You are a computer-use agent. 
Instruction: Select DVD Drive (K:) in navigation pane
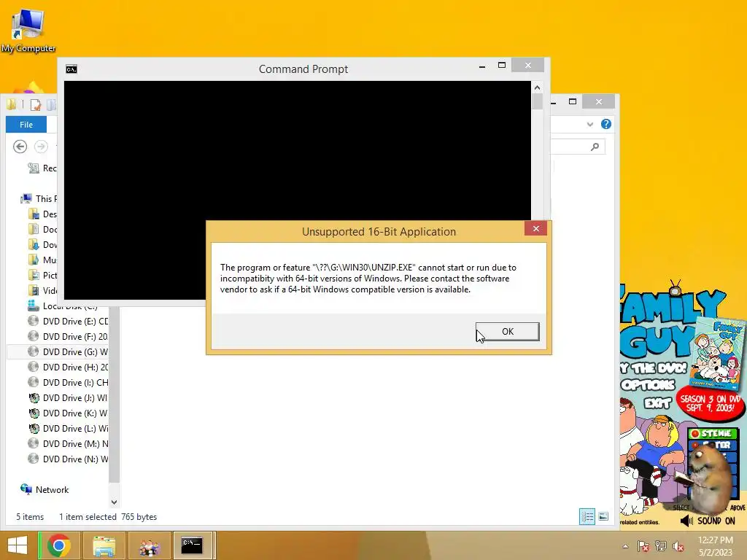[x=68, y=413]
